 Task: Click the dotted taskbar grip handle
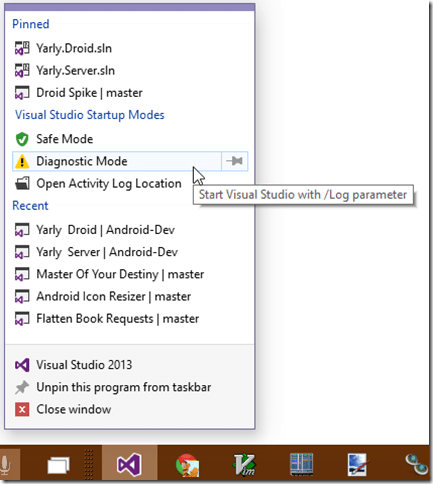pyautogui.click(x=88, y=464)
